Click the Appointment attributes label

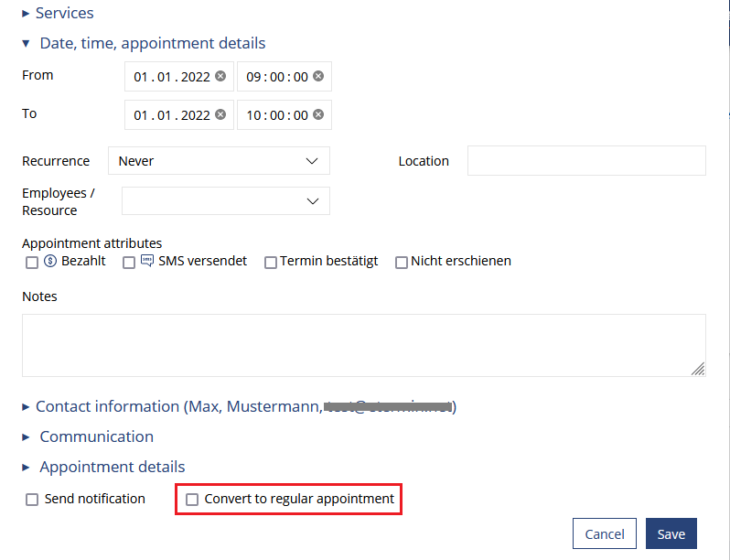click(x=91, y=243)
